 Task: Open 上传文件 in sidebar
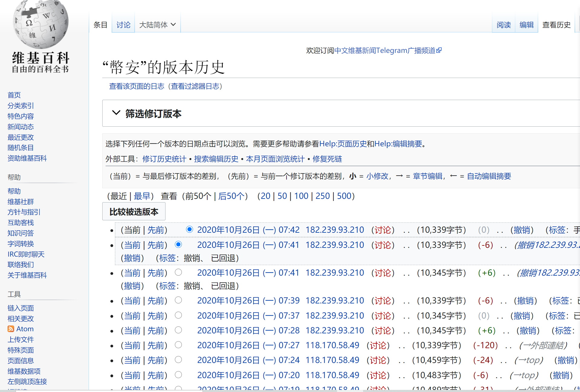pos(21,339)
